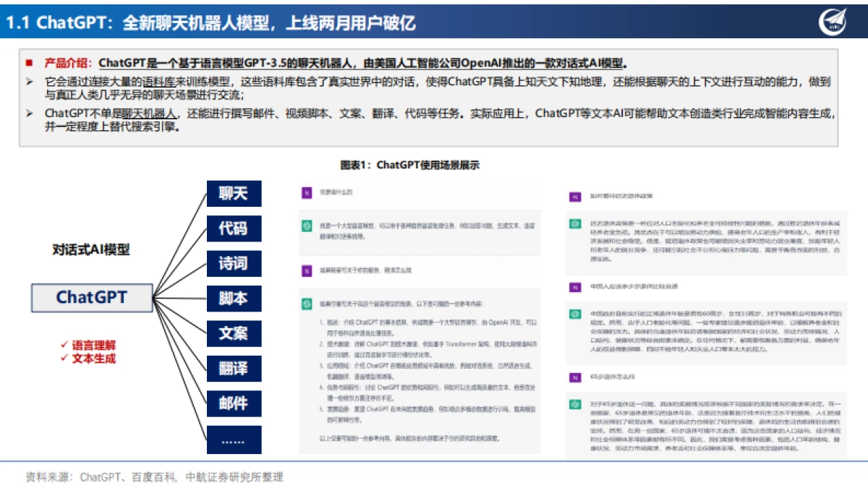Select the 代码 scenario box
868x488 pixels.
(233, 229)
